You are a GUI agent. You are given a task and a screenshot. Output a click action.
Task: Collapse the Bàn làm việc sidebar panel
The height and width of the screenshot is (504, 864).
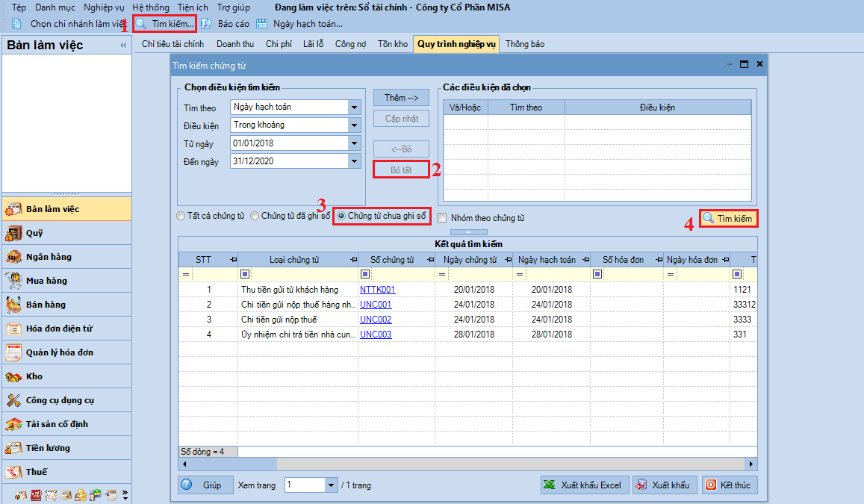click(123, 45)
